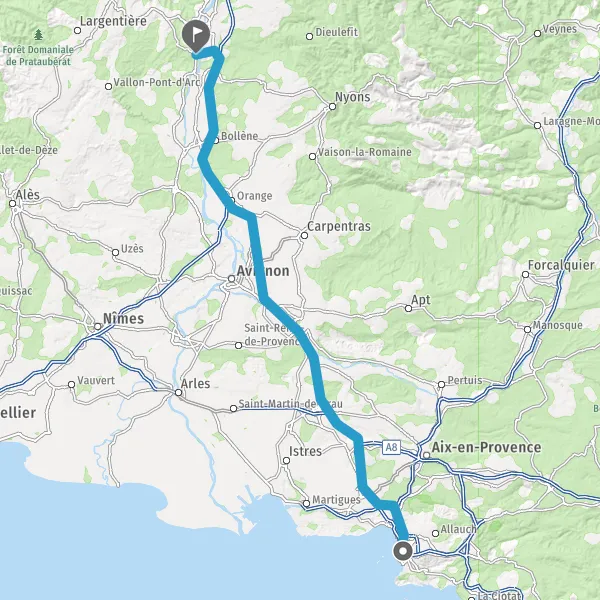Viewport: 600px width, 600px height.
Task: Click the Nîmes city dot marker
Action: [98, 326]
